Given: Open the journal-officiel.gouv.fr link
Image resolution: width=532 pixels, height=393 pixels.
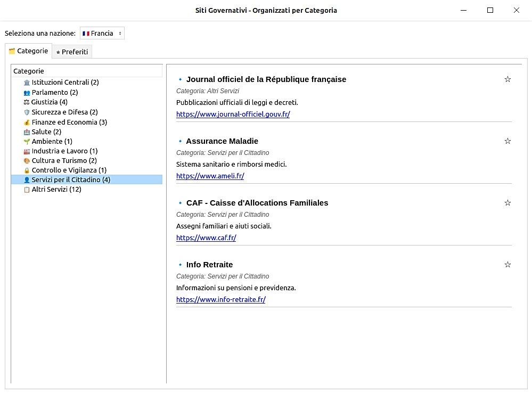Looking at the screenshot, I should click(233, 114).
